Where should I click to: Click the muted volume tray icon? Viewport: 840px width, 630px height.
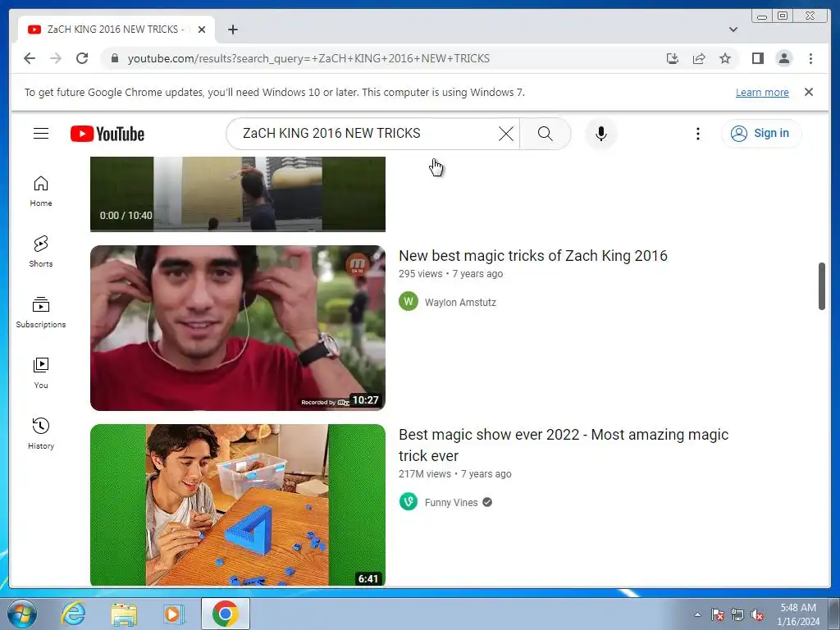tap(757, 614)
